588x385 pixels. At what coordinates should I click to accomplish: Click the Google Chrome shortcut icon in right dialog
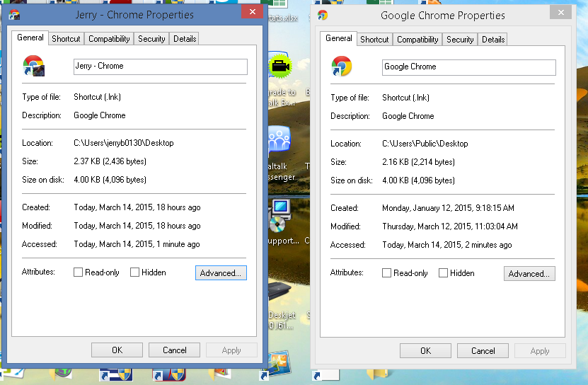pyautogui.click(x=342, y=66)
